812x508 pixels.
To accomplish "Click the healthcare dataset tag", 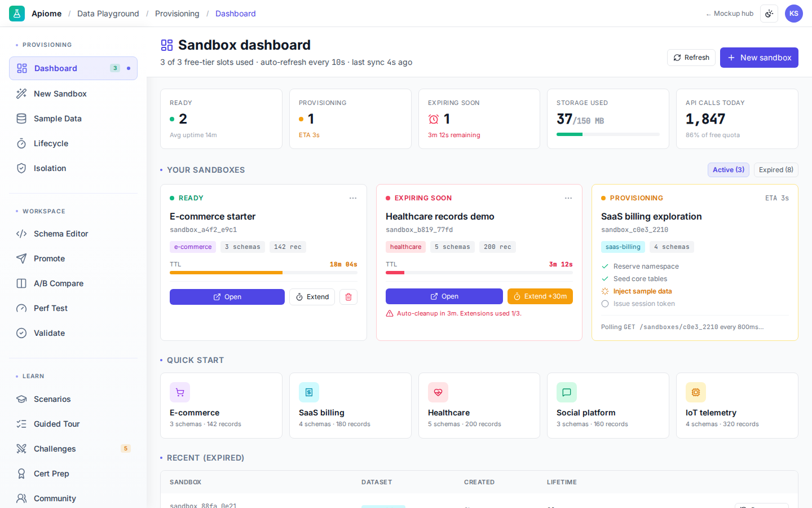I will tap(405, 247).
